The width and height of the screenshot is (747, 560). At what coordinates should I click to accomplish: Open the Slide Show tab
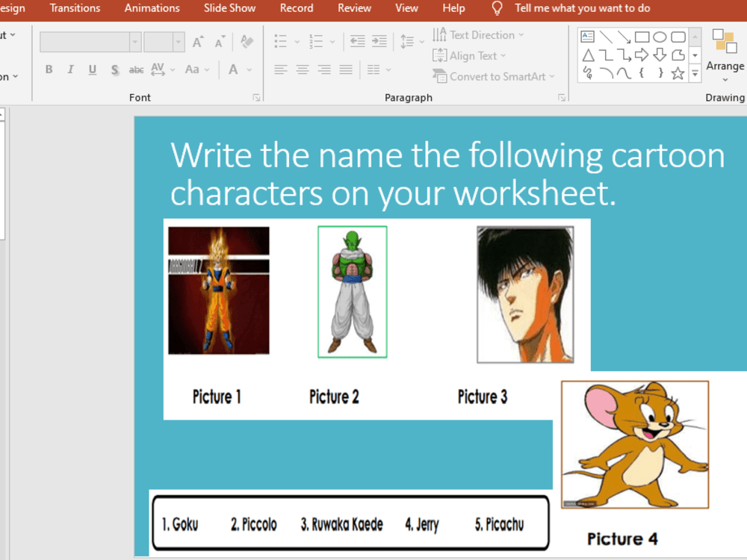coord(229,8)
